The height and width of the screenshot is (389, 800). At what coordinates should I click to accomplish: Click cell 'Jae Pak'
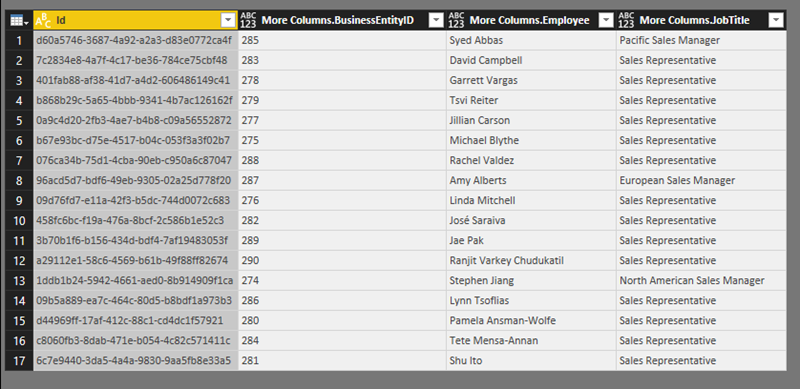click(x=531, y=240)
